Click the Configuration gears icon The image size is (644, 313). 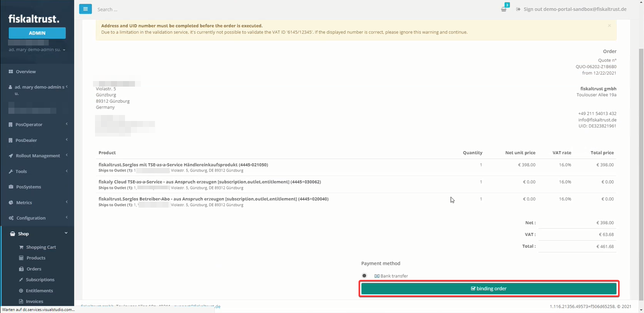point(11,218)
